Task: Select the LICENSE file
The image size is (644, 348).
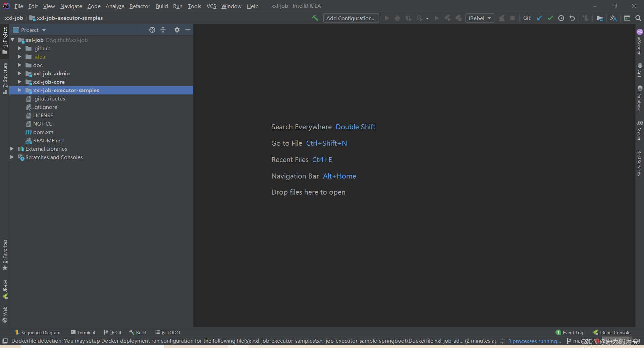Action: tap(43, 115)
